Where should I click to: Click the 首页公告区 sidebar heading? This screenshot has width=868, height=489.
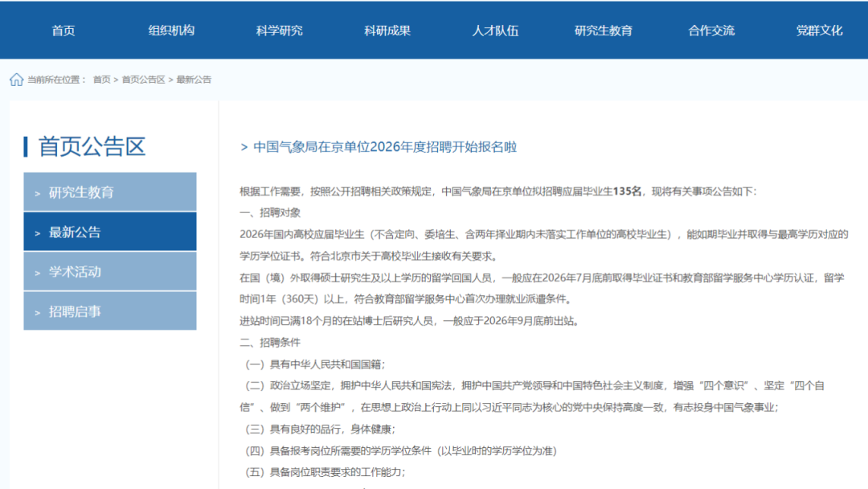[92, 146]
